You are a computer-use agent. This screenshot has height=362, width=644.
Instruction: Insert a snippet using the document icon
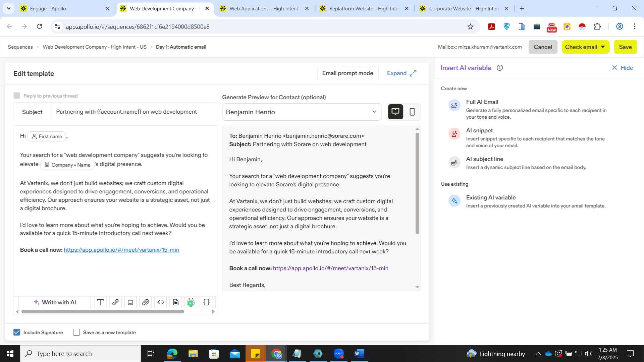coord(176,302)
